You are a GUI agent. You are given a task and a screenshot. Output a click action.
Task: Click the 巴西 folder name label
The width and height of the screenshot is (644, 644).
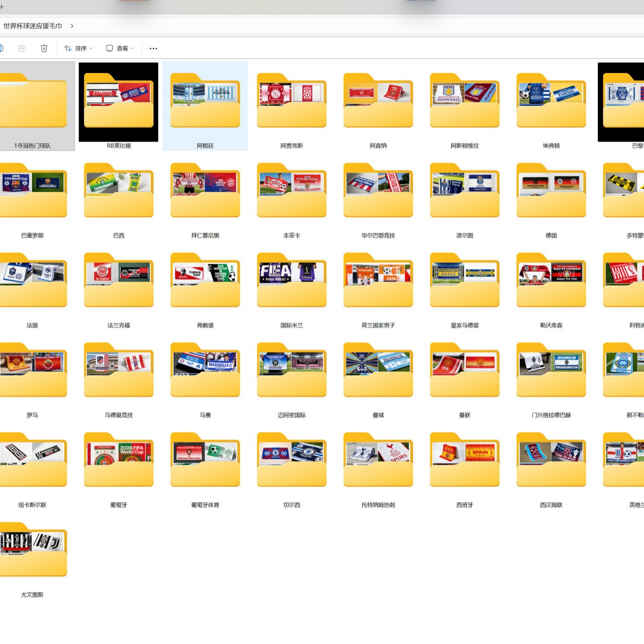point(119,236)
